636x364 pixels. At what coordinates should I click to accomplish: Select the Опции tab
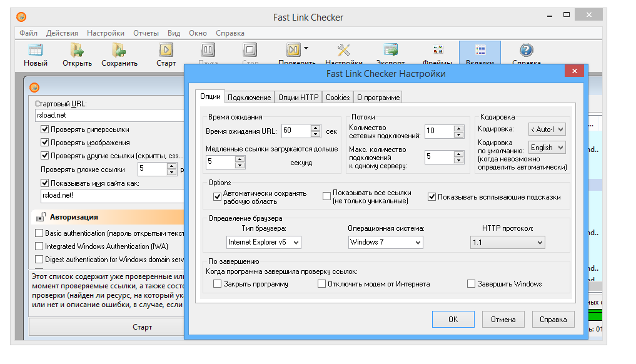click(x=210, y=96)
